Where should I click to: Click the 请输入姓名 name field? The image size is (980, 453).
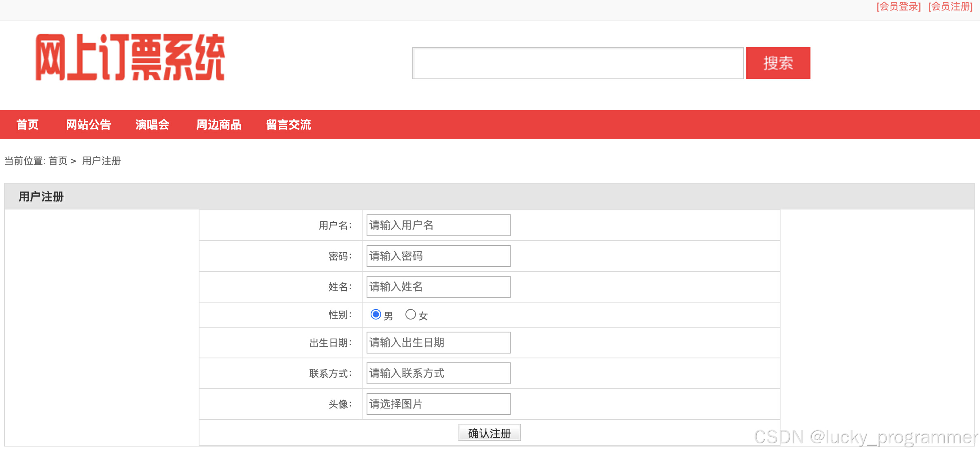click(438, 287)
